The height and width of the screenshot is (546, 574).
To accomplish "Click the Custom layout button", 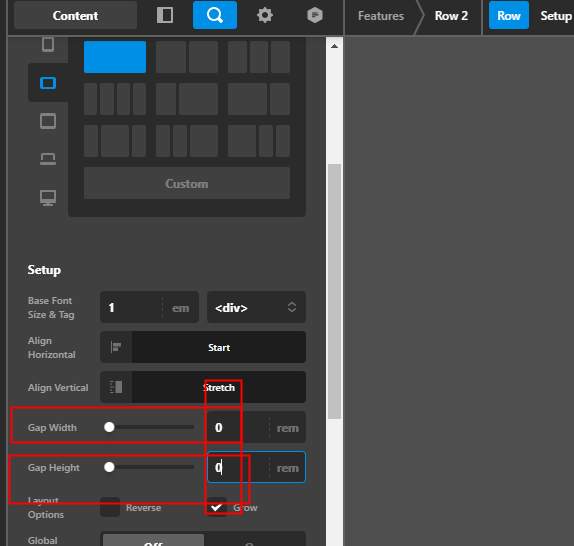I will click(187, 183).
